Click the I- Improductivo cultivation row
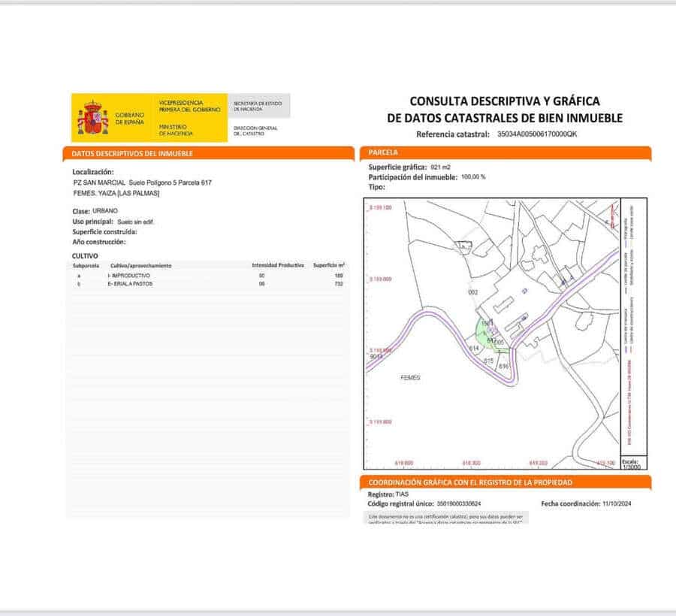 130,276
